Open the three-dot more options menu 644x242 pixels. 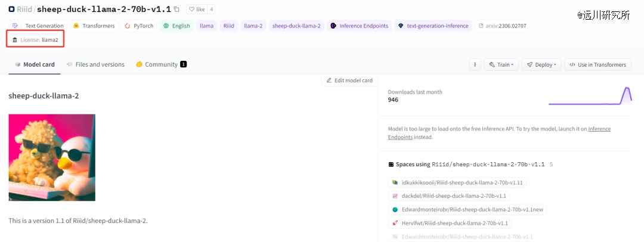pos(475,64)
